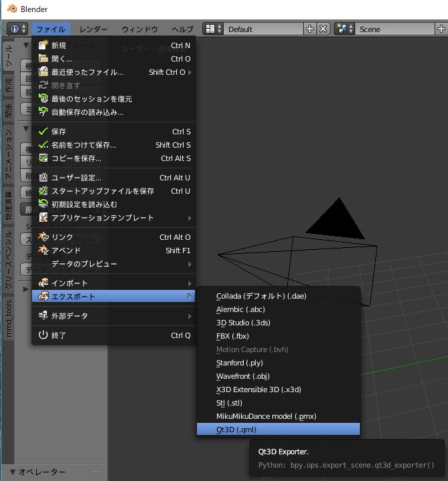
Task: Switch to the グリースペンシル sidebar tab
Action: (x=9, y=260)
